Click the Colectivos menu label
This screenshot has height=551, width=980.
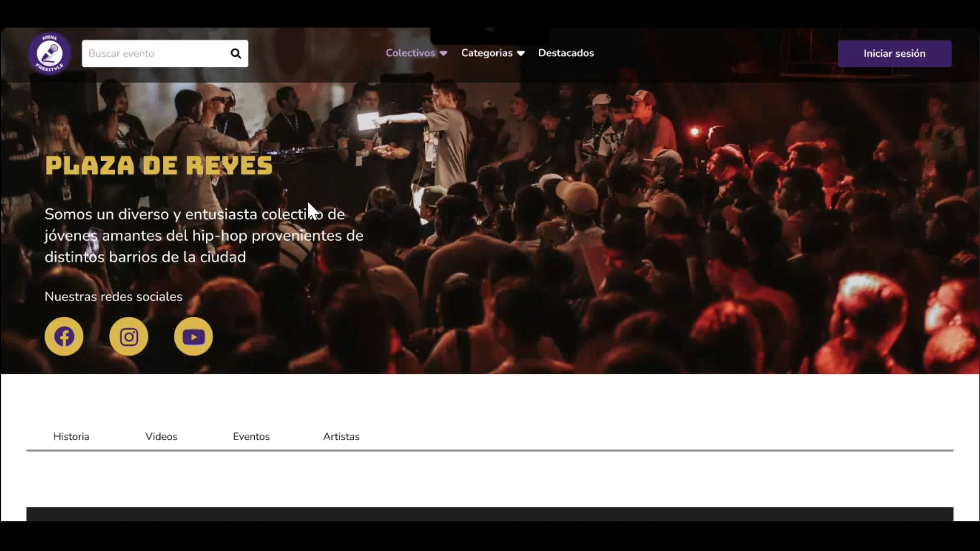click(410, 53)
